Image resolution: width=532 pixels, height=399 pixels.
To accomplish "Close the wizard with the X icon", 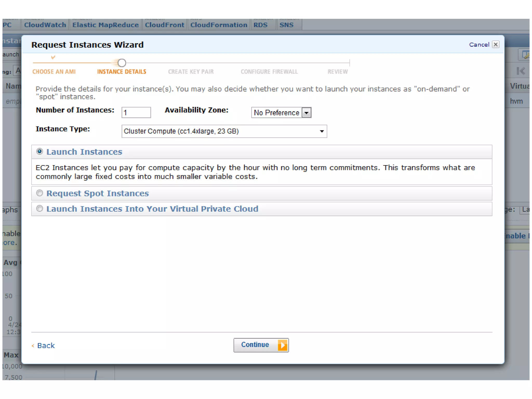I will [x=495, y=45].
